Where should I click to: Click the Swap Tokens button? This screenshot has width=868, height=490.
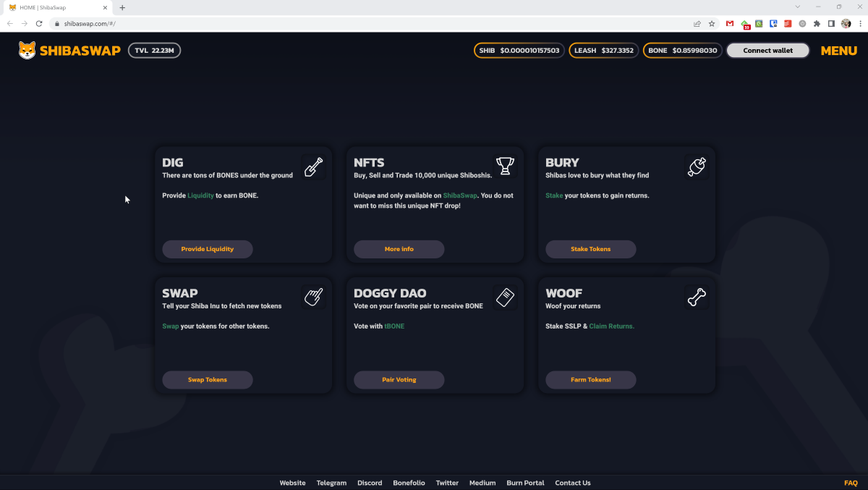[x=208, y=379]
